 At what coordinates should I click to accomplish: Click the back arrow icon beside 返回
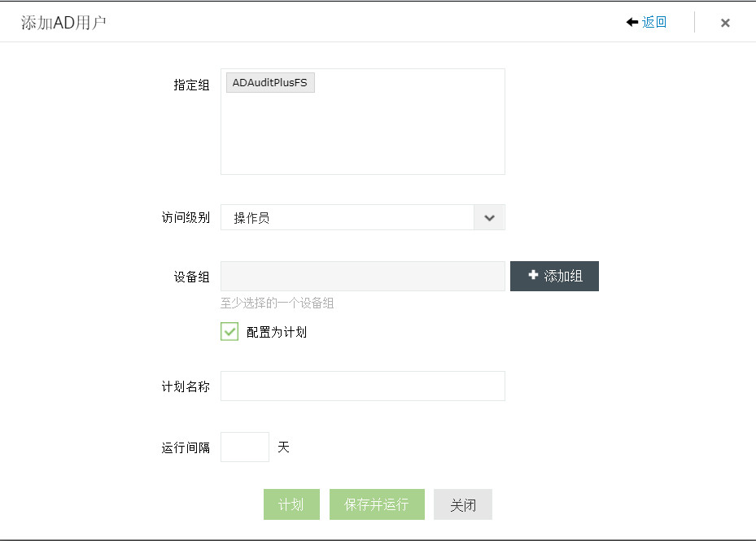click(x=631, y=22)
